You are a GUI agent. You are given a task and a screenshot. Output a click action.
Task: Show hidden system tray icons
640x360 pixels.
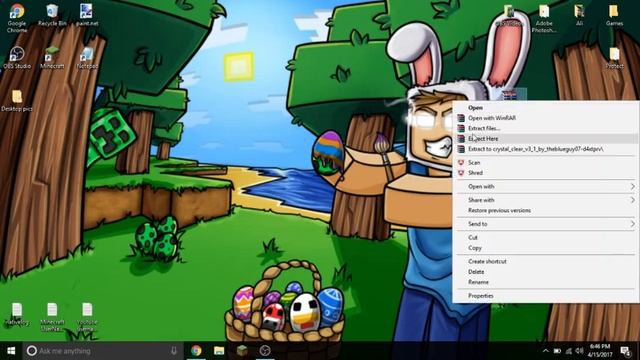546,351
